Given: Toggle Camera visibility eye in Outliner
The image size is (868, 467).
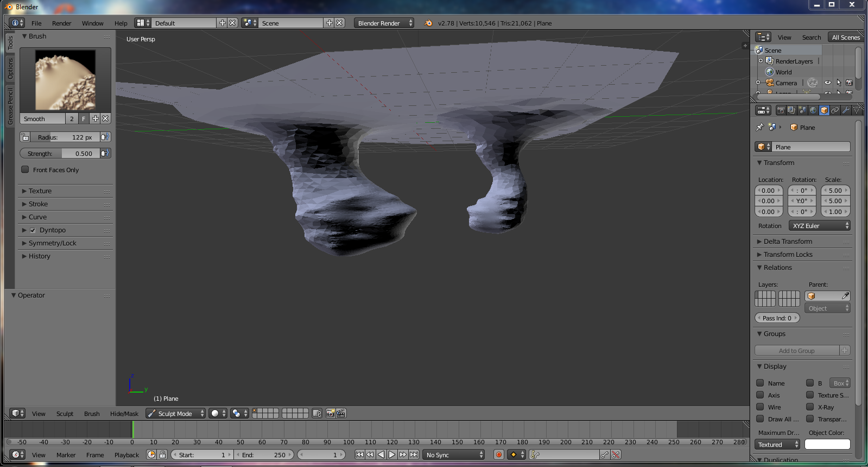Looking at the screenshot, I should coord(828,83).
